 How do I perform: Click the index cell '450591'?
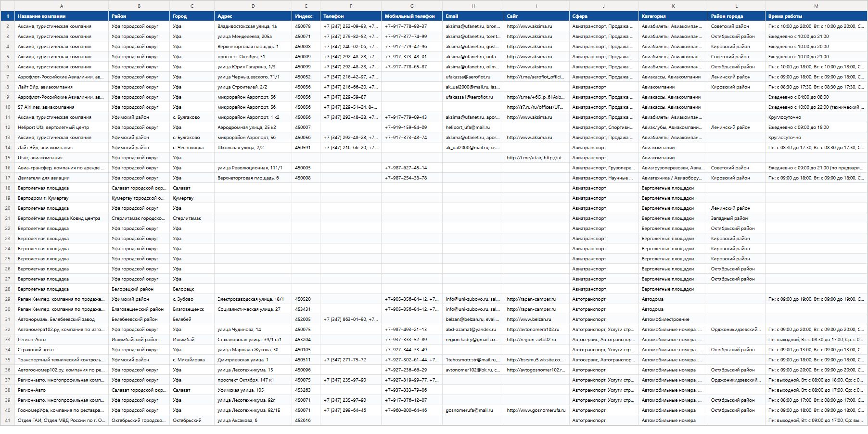pos(306,148)
